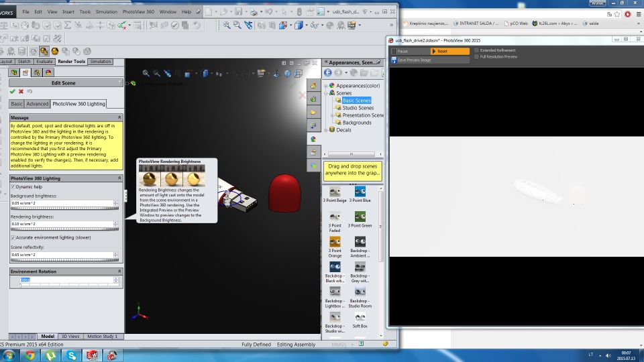Toggle Accurate environment lighting checkbox
Screen dimensions: 644x362
tap(13, 237)
